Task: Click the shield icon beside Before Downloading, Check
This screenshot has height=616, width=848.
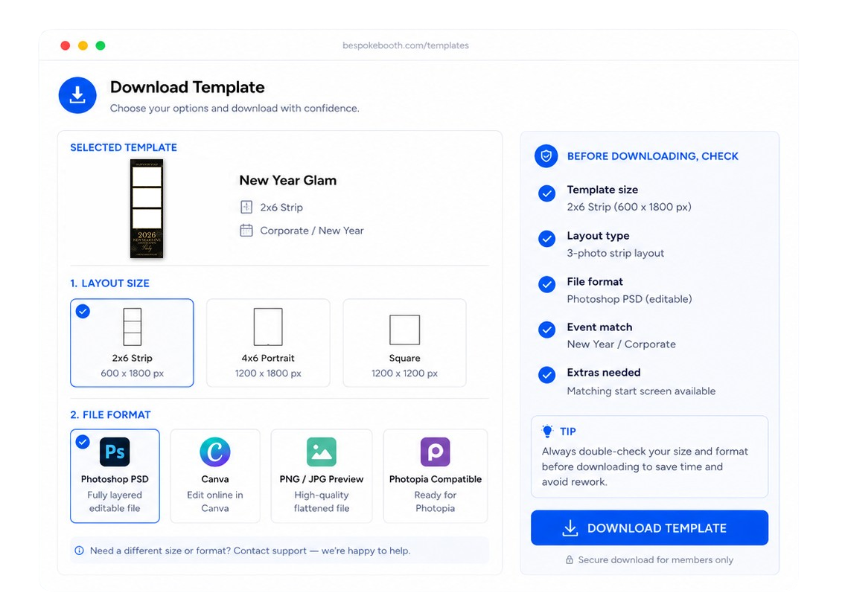Action: coord(546,156)
